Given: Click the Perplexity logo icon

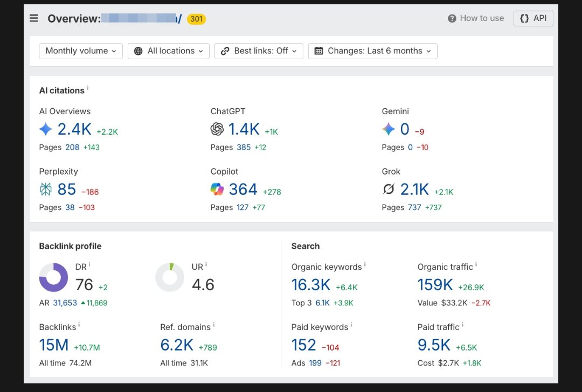Looking at the screenshot, I should point(46,189).
